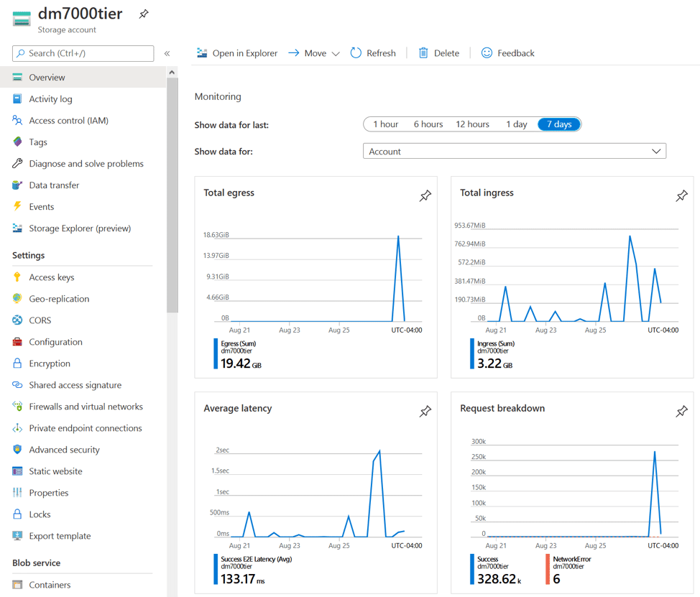Click the Egress (Sum) blue legend swatch

[216, 354]
